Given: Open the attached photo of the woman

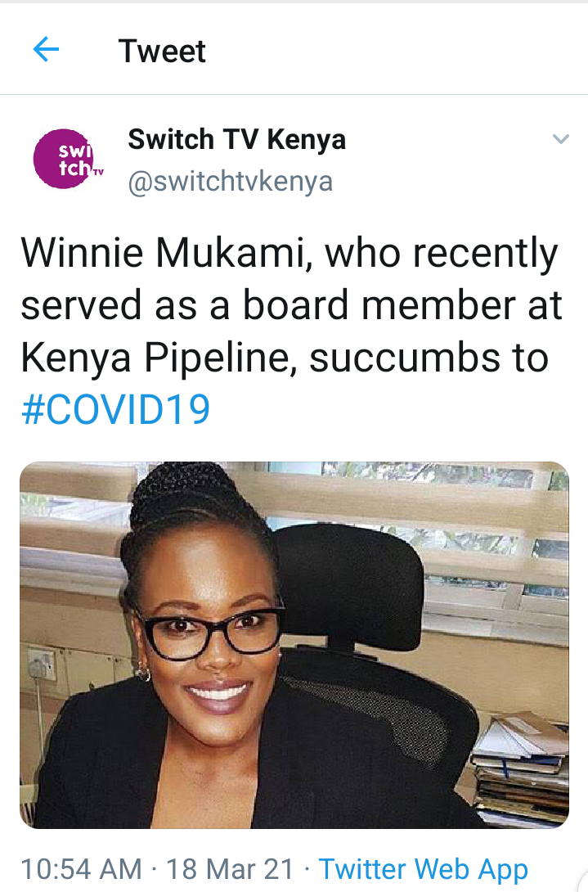Looking at the screenshot, I should click(x=294, y=645).
